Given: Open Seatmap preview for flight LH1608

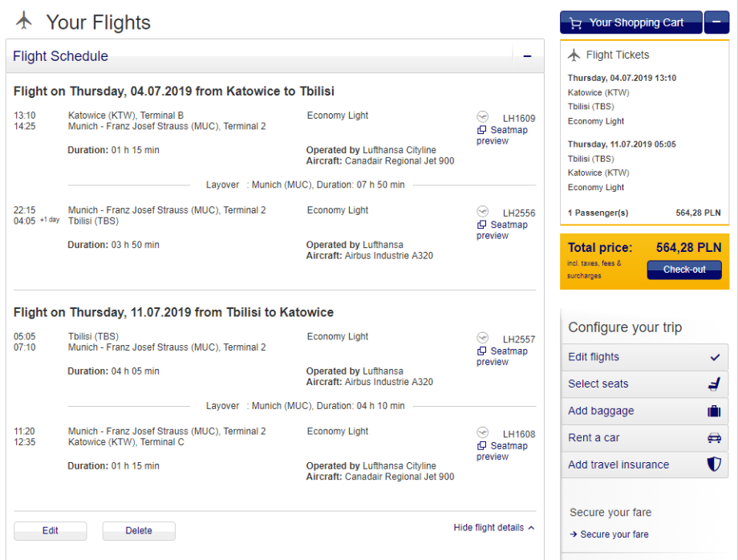Looking at the screenshot, I should (503, 451).
